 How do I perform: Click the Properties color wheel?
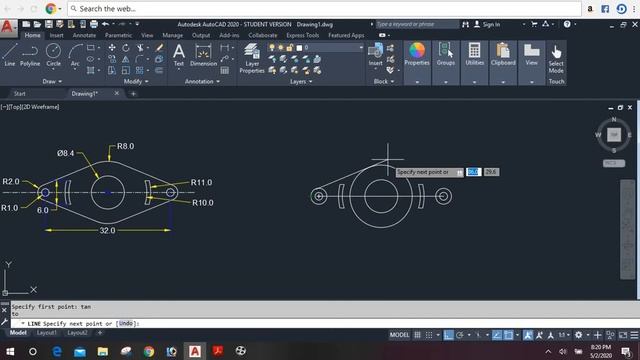(417, 50)
